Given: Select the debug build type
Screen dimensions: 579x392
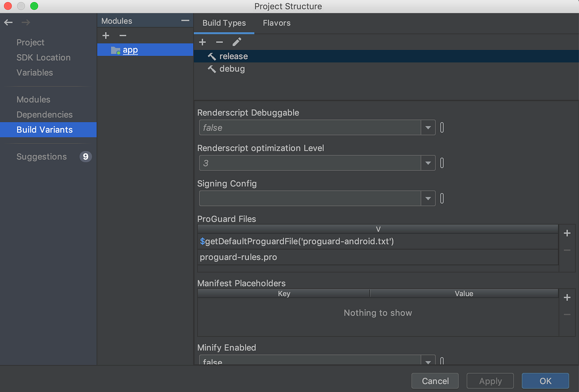Looking at the screenshot, I should 232,69.
